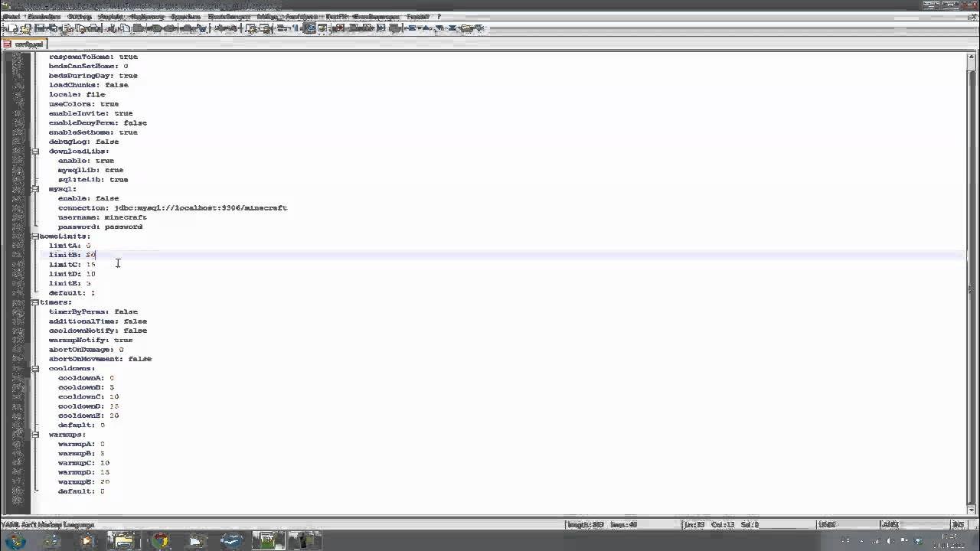Viewport: 980px width, 551px height.
Task: Click the cooldownC: 10 line
Action: pyautogui.click(x=89, y=396)
